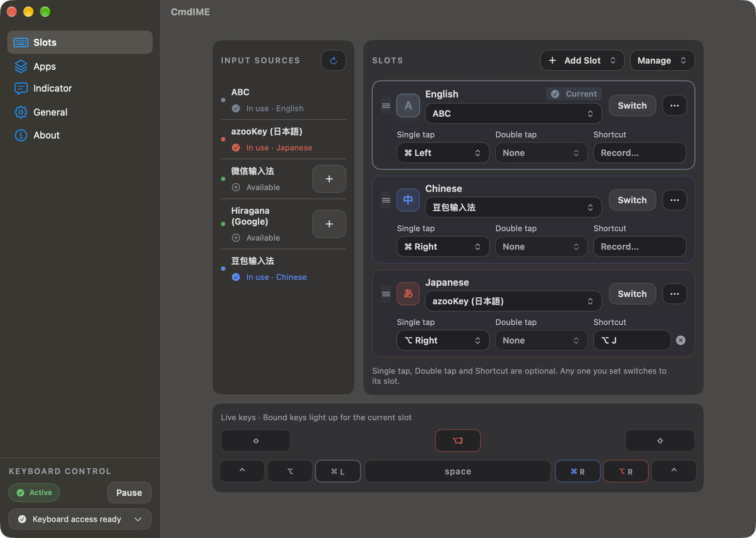Open the Chinese input source 豆包输入法 dropdown
The image size is (756, 538).
coord(514,207)
